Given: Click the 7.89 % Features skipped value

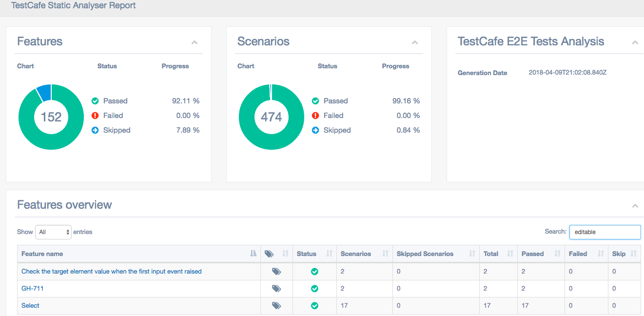Looking at the screenshot, I should [188, 130].
